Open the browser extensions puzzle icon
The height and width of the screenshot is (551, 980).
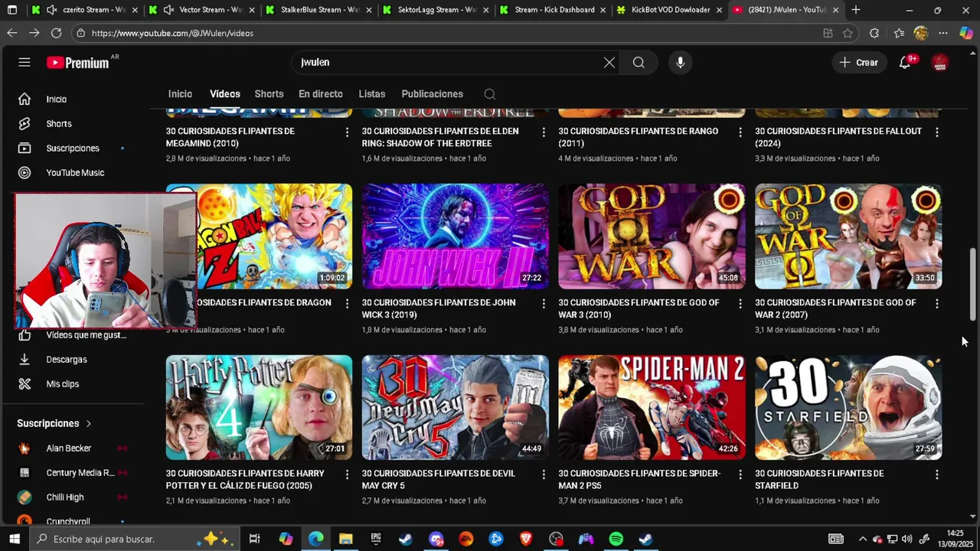874,33
